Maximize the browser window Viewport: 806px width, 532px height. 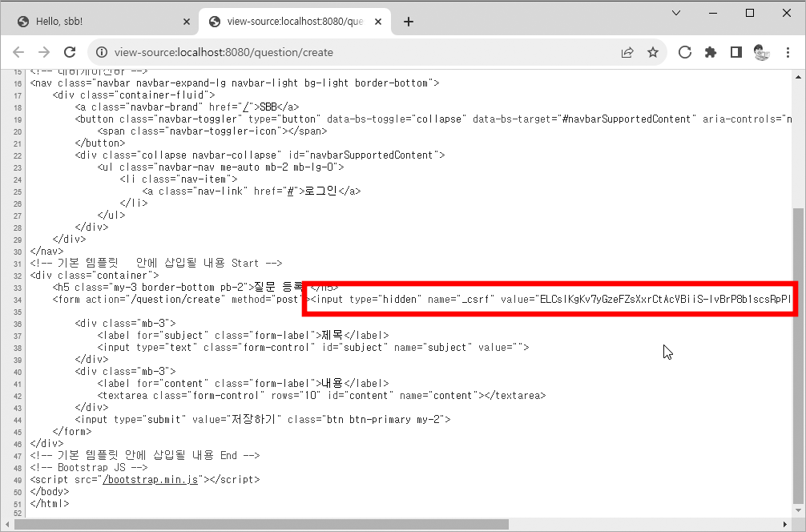coord(750,14)
